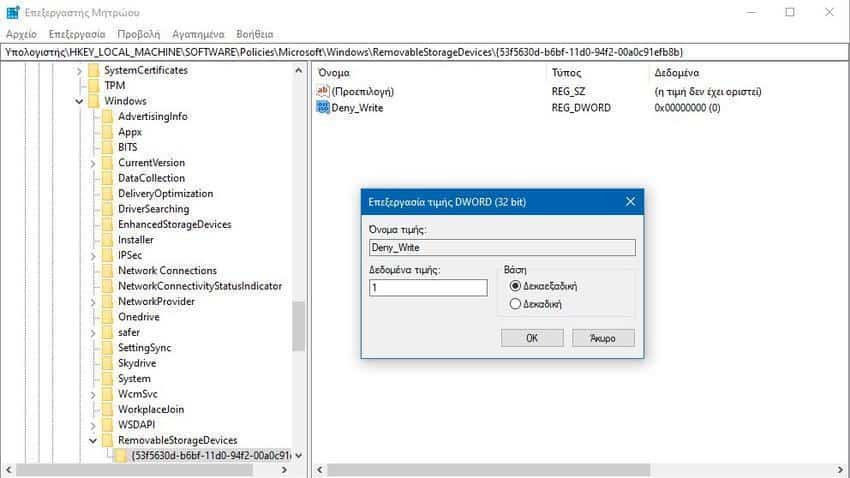Click the RemovableStorageDevices folder icon
Viewport: 850px width, 478px height.
pyautogui.click(x=107, y=441)
